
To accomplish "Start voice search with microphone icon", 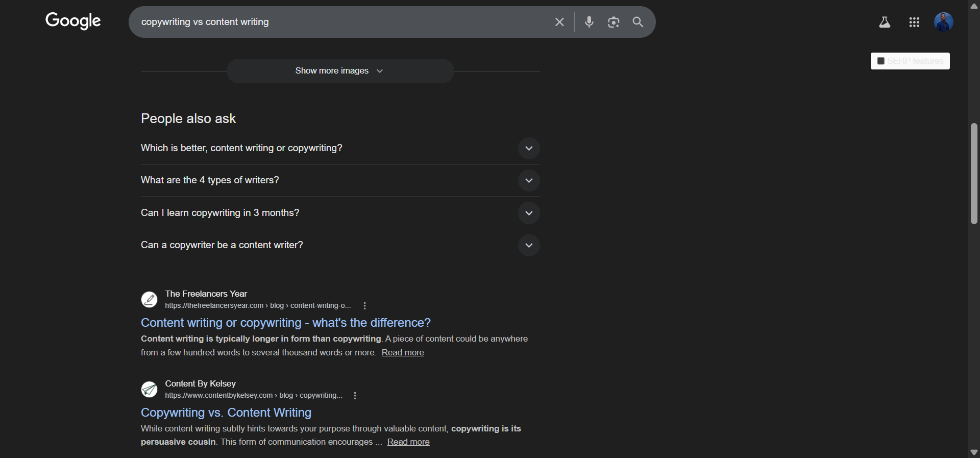I will point(589,22).
